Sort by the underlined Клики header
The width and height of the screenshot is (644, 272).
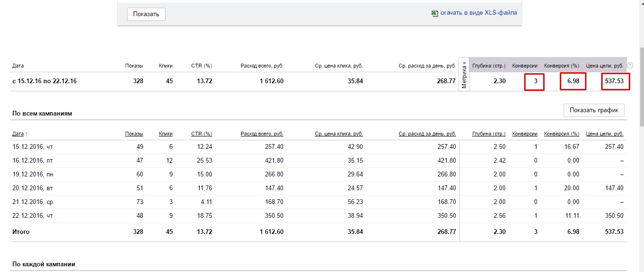click(166, 134)
